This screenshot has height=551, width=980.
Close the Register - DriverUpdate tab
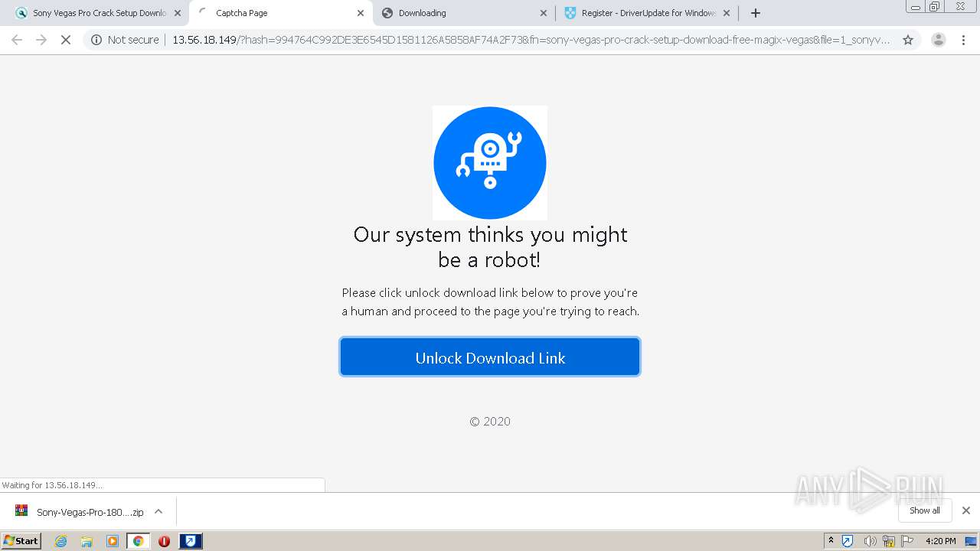coord(727,13)
